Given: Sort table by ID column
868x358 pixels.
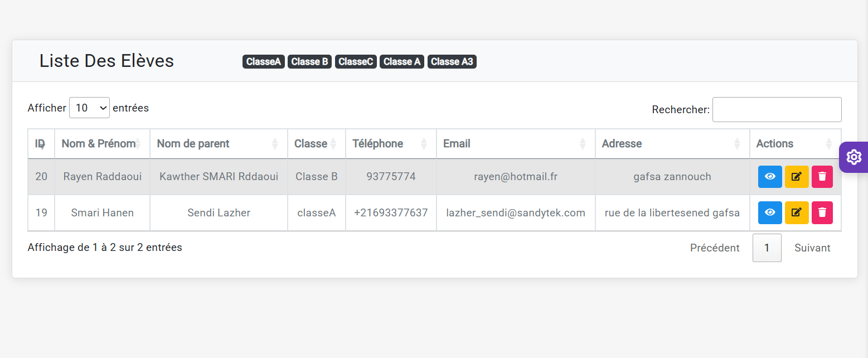Looking at the screenshot, I should tap(41, 144).
